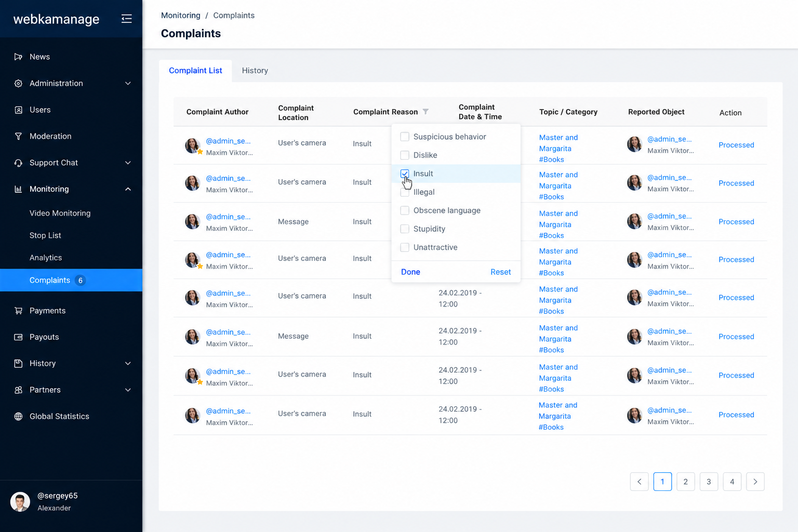
Task: Check the Dislike checkbox
Action: [405, 155]
